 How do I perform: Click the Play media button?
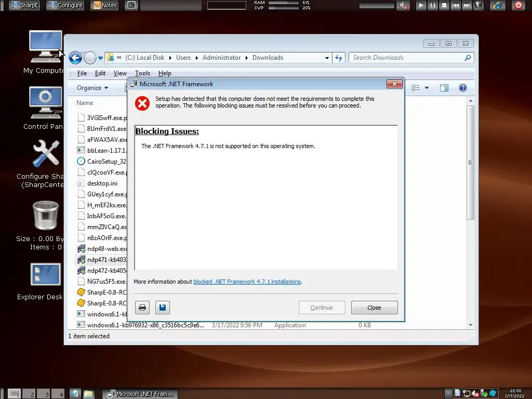421,5
